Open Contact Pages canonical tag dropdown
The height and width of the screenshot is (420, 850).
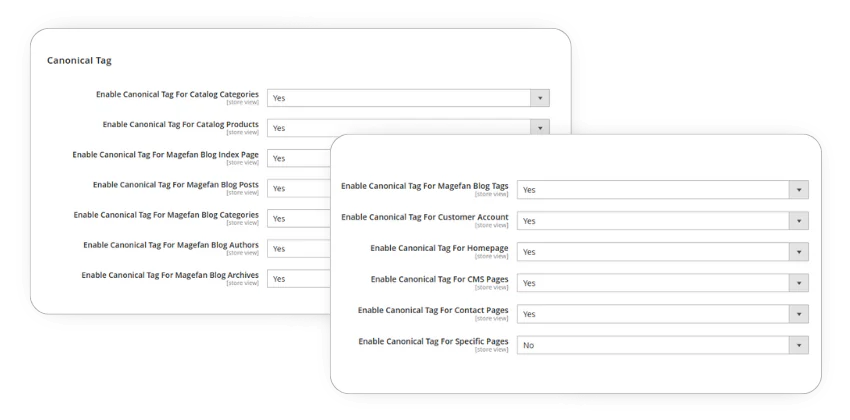[x=662, y=314]
